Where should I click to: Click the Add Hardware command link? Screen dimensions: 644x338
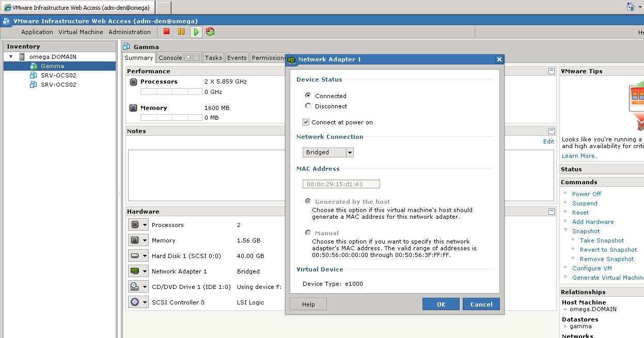click(593, 222)
